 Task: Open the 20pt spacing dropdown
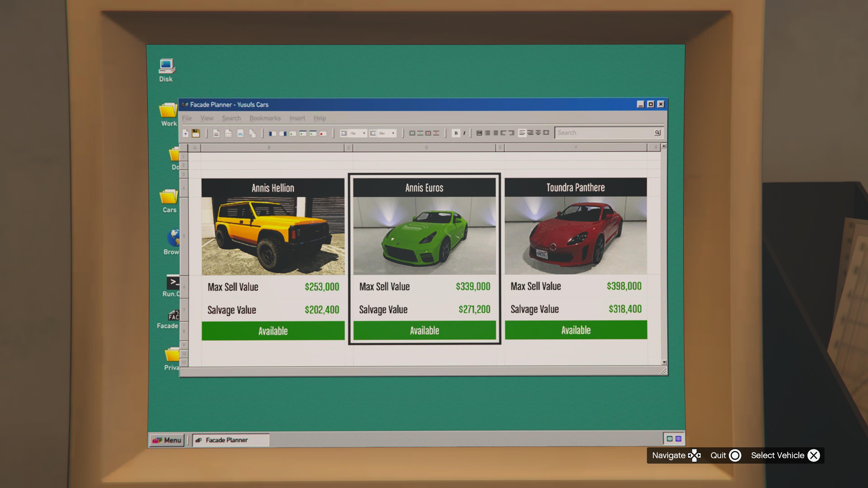pyautogui.click(x=393, y=133)
